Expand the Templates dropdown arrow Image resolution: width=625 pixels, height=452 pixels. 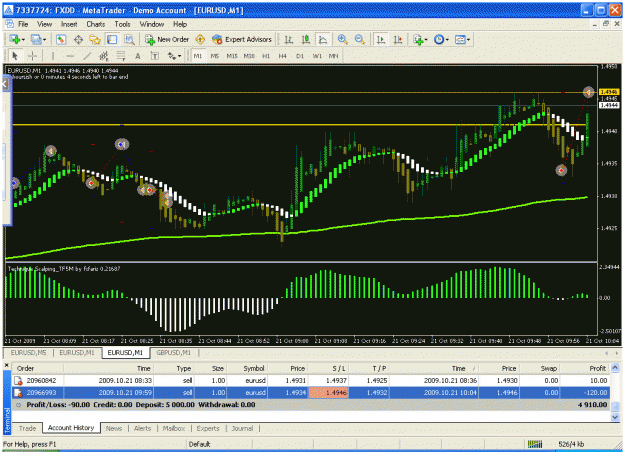(x=468, y=39)
